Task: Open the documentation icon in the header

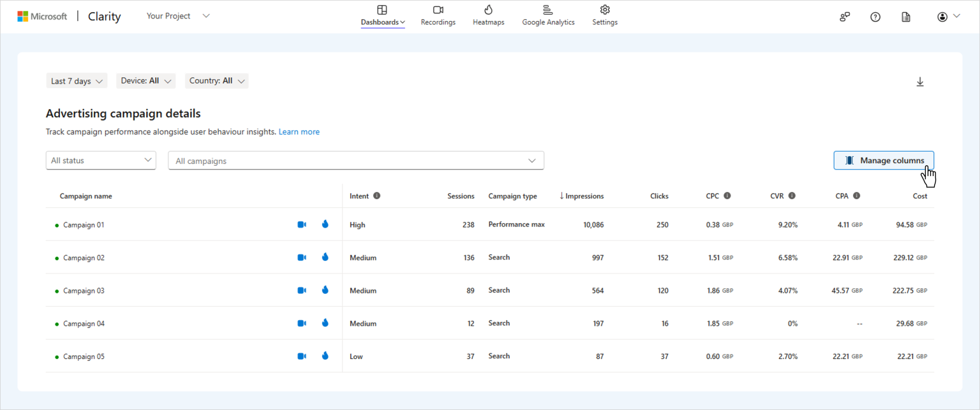Action: click(905, 17)
